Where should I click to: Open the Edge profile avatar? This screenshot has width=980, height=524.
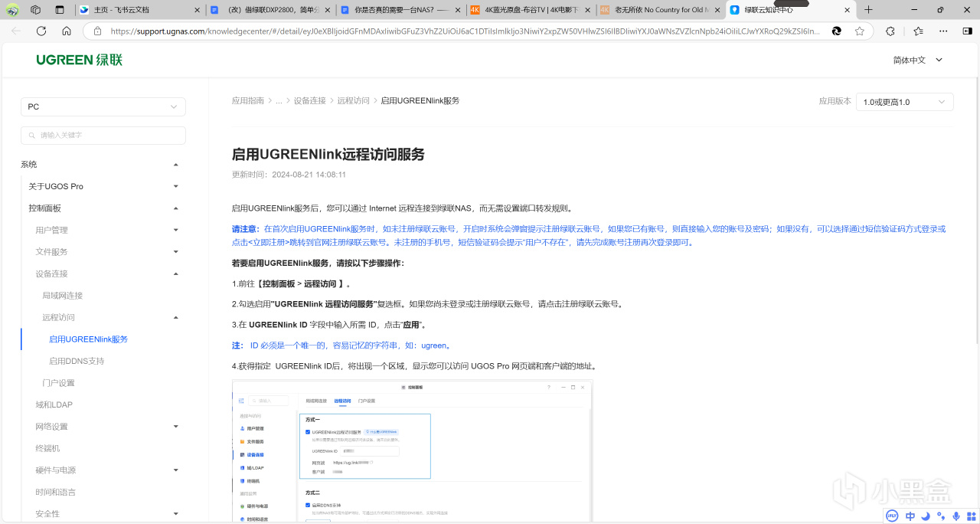point(13,10)
